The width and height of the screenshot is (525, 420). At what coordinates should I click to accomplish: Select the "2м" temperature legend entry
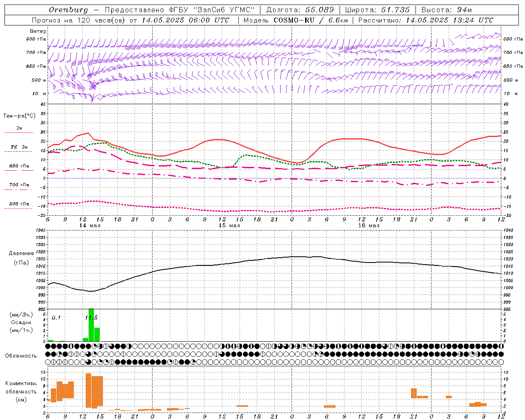[x=19, y=128]
